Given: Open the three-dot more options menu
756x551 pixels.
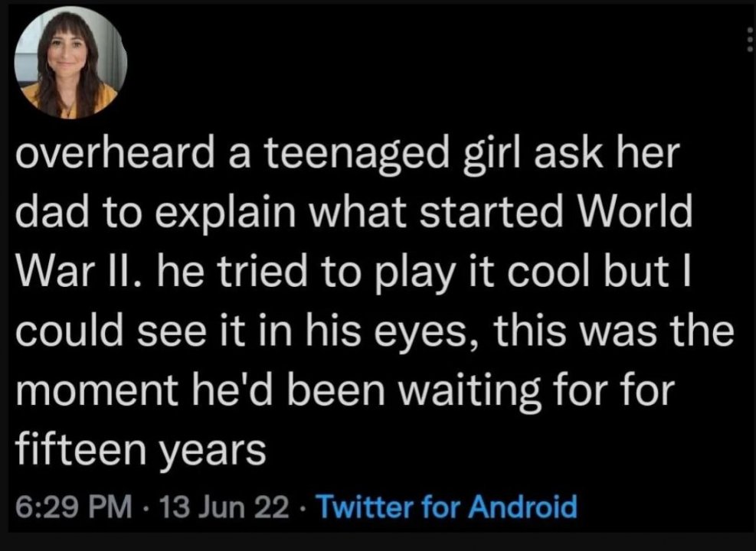Looking at the screenshot, I should click(x=746, y=40).
